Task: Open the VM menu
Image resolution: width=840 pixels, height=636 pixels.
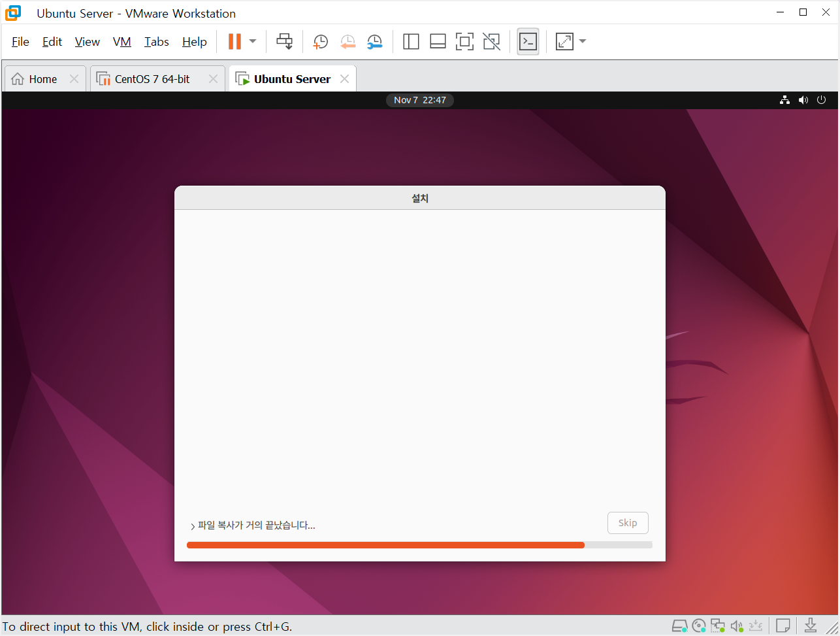Action: (122, 42)
